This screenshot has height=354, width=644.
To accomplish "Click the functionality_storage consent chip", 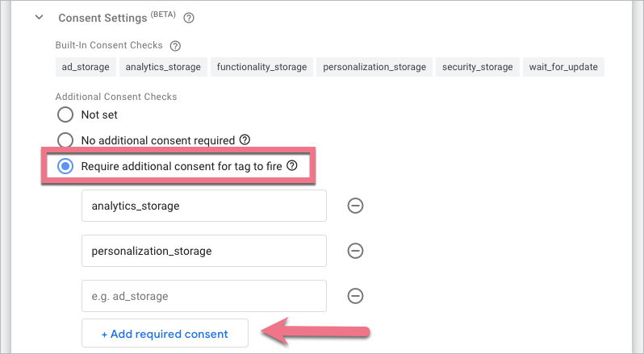I will [x=261, y=67].
